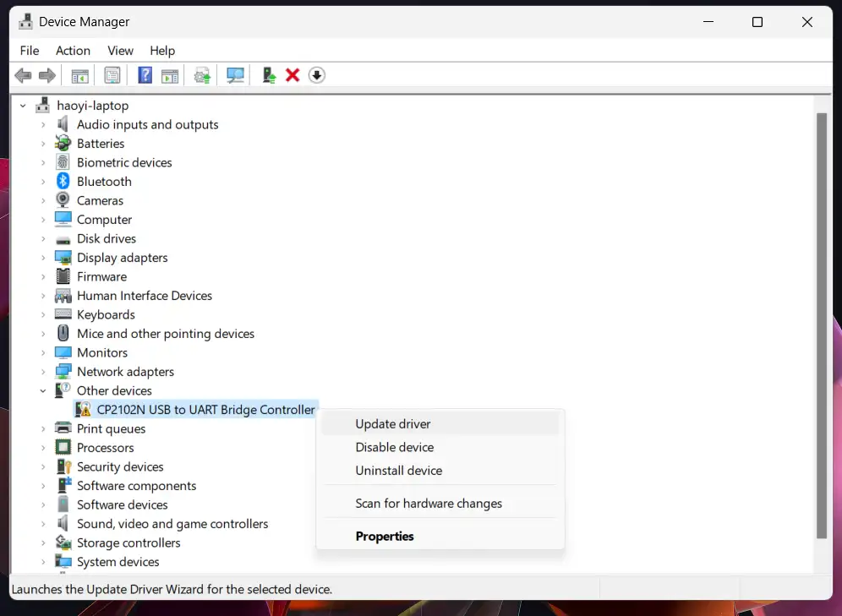Toggle the Show/Hide Console Tree toolbar icon
Screen dimensions: 842x616
(x=79, y=75)
